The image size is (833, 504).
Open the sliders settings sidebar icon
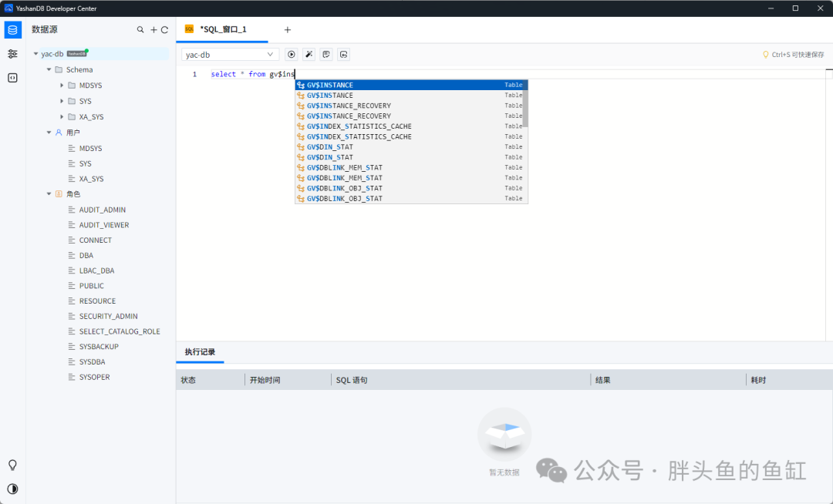[x=13, y=54]
